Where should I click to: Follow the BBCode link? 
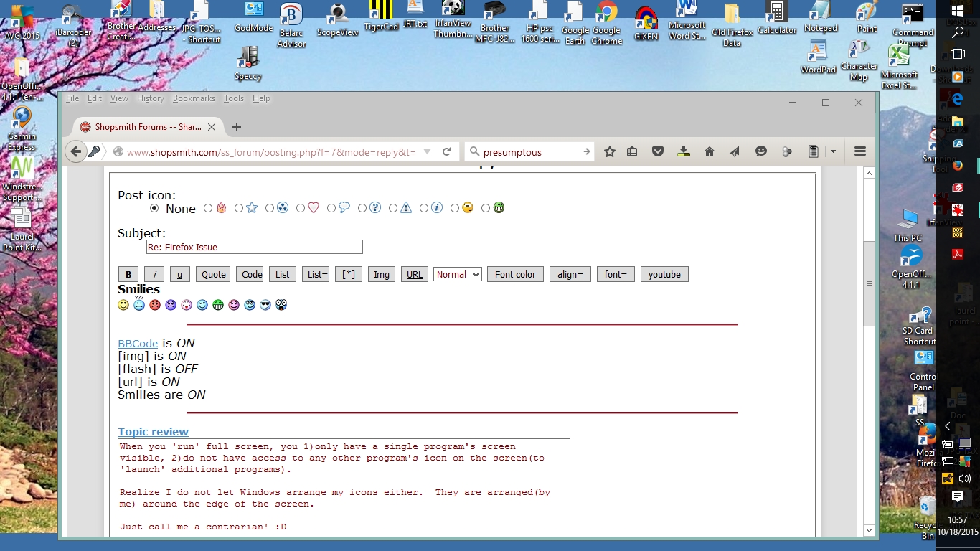[138, 344]
